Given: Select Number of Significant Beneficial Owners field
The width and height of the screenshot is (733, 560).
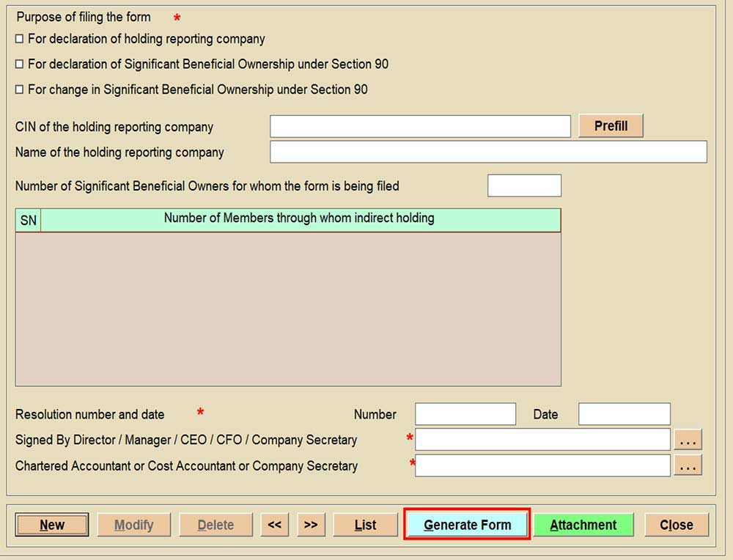Looking at the screenshot, I should click(x=524, y=186).
